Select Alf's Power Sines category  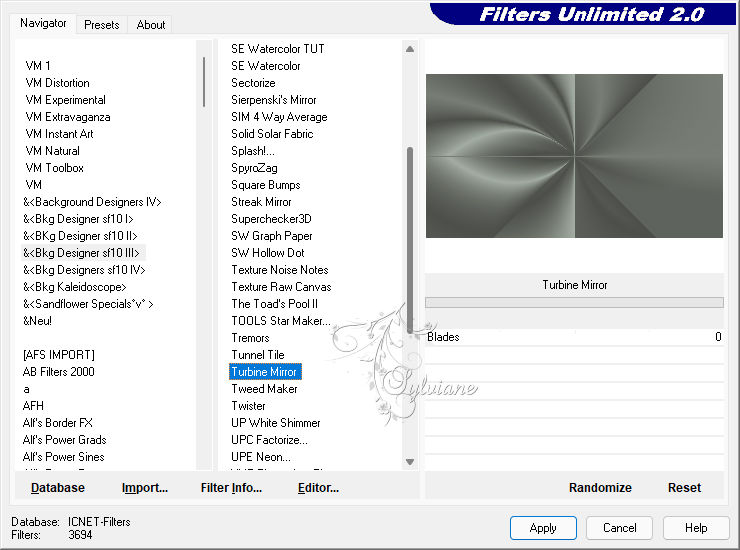64,457
